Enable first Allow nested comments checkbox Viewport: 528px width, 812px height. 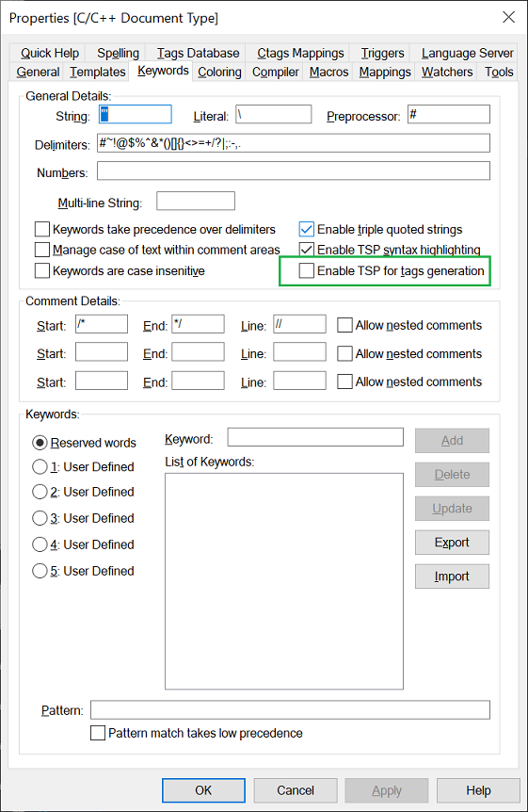pos(344,325)
